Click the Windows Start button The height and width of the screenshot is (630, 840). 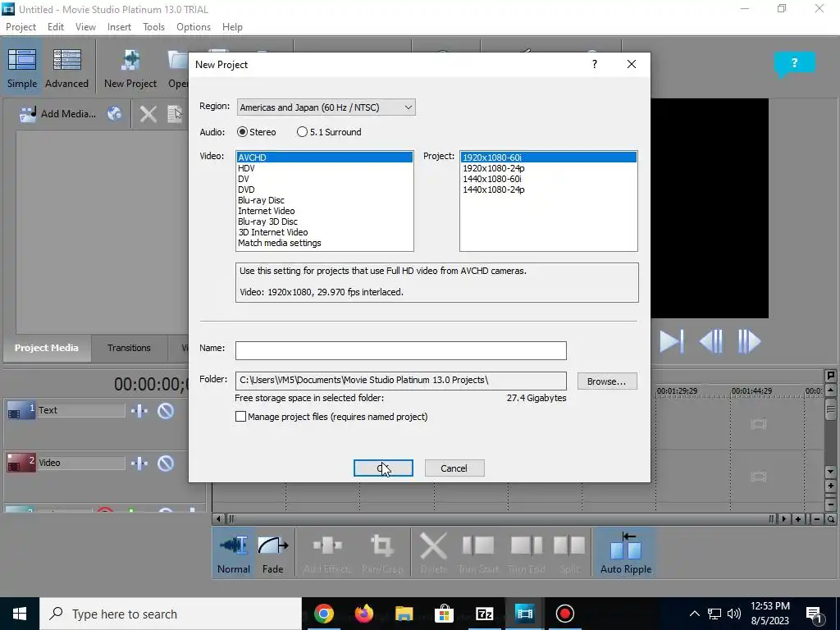(20, 614)
